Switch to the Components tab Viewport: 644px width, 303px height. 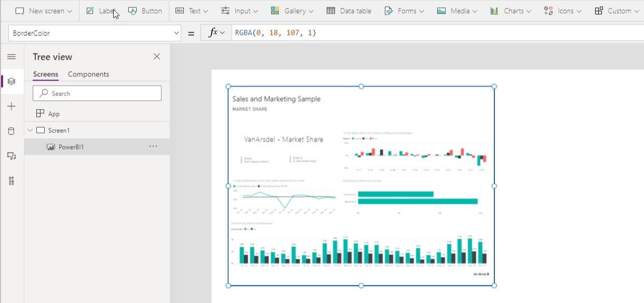click(x=88, y=74)
